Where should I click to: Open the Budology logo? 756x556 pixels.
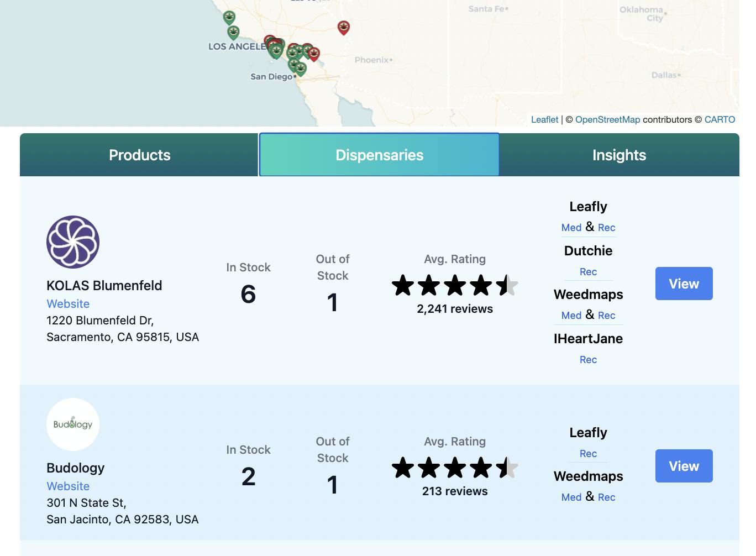[x=73, y=424]
